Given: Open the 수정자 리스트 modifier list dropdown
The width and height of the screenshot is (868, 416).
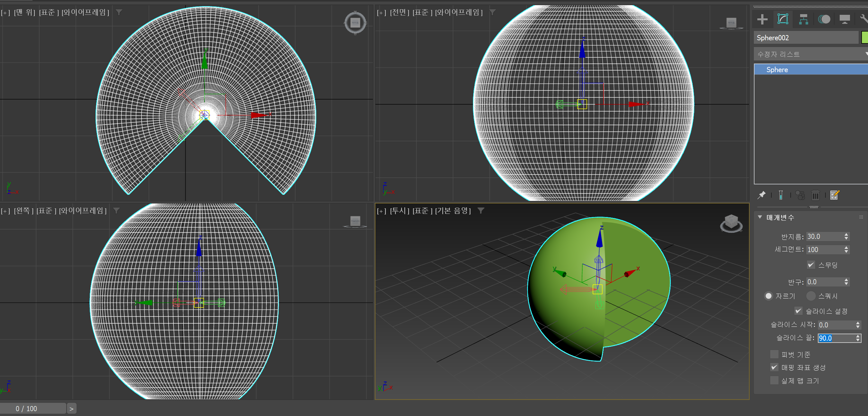Looking at the screenshot, I should (x=811, y=54).
